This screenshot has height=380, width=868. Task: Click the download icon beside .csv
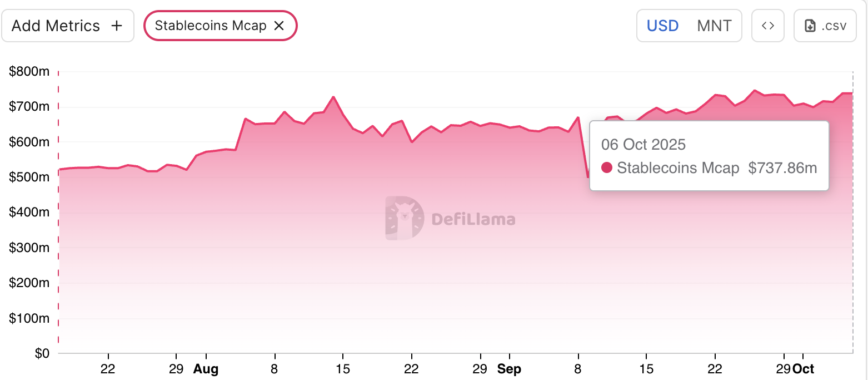click(810, 26)
